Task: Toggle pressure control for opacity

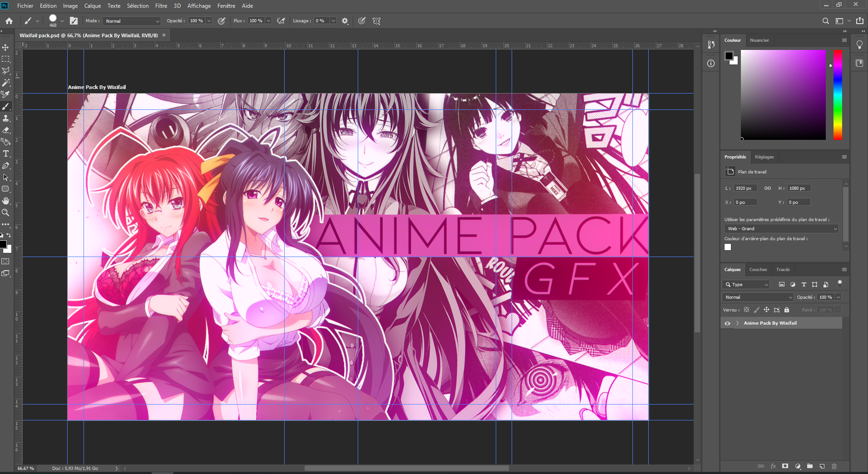Action: [222, 21]
